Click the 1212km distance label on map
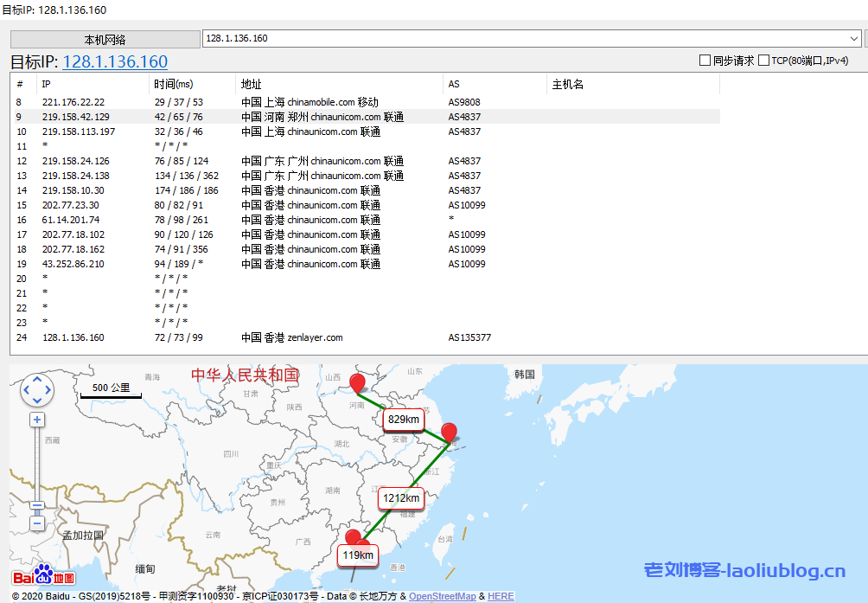The width and height of the screenshot is (868, 603). point(400,498)
